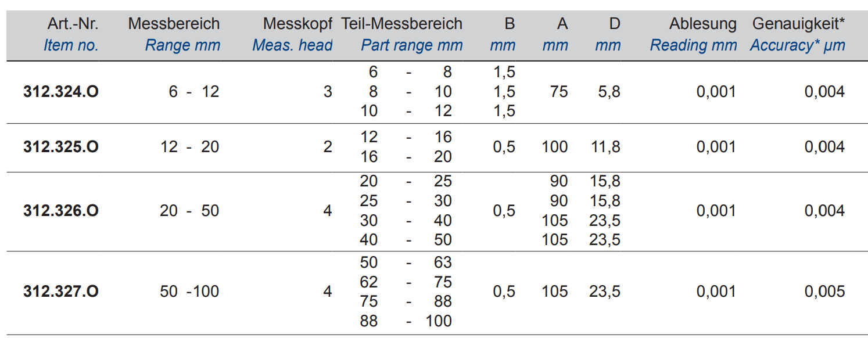Click the Art.-Nr. column header
The image size is (868, 338).
tap(73, 24)
